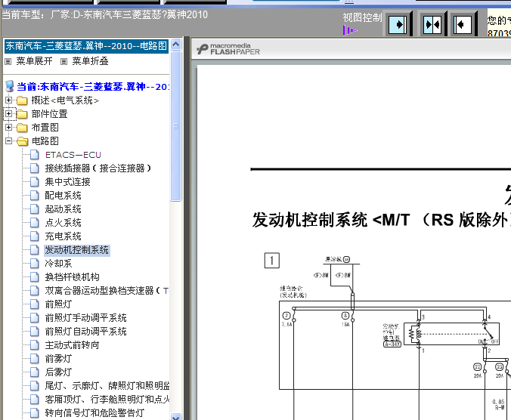Click the document icon beside 后雾灯
This screenshot has width=511, height=420.
[35, 372]
